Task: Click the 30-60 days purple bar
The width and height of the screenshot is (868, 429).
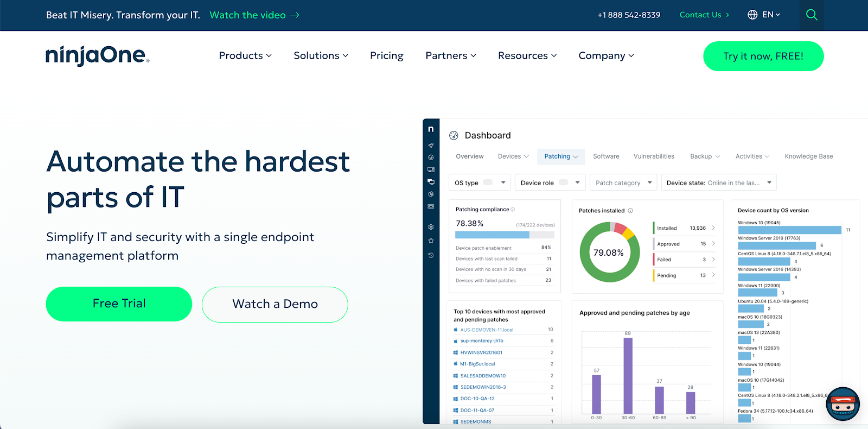Action: click(628, 376)
